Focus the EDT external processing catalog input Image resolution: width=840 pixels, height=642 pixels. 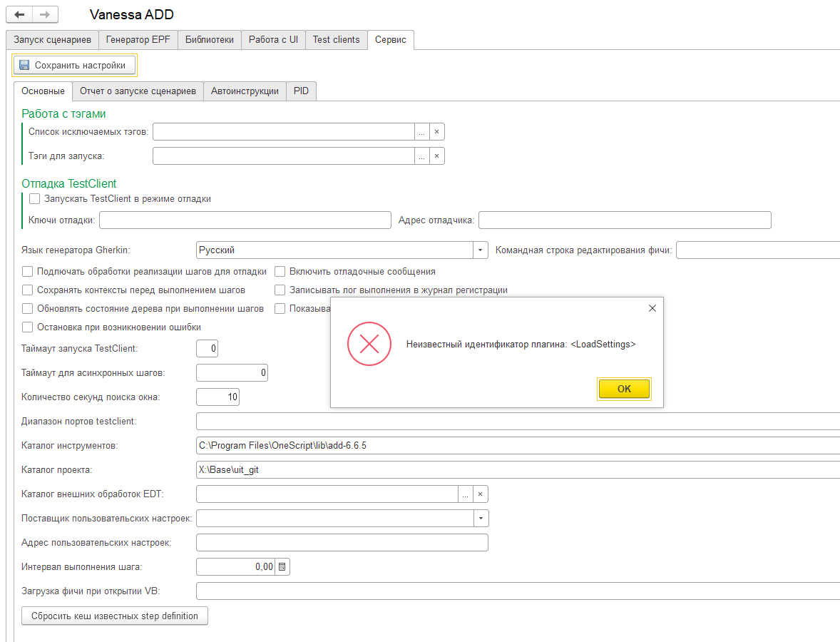[327, 494]
